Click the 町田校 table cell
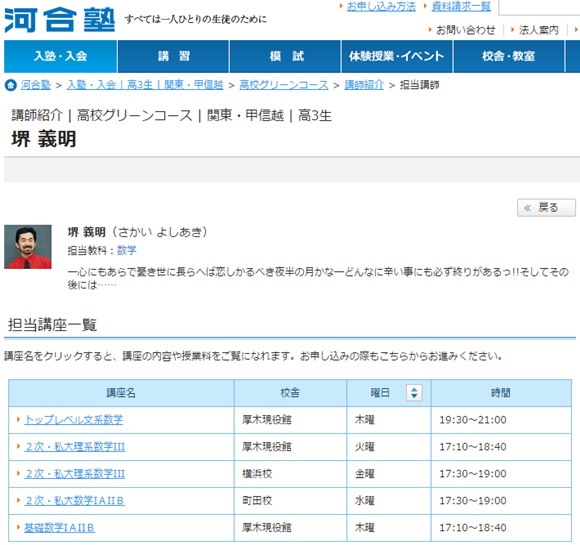 (290, 501)
